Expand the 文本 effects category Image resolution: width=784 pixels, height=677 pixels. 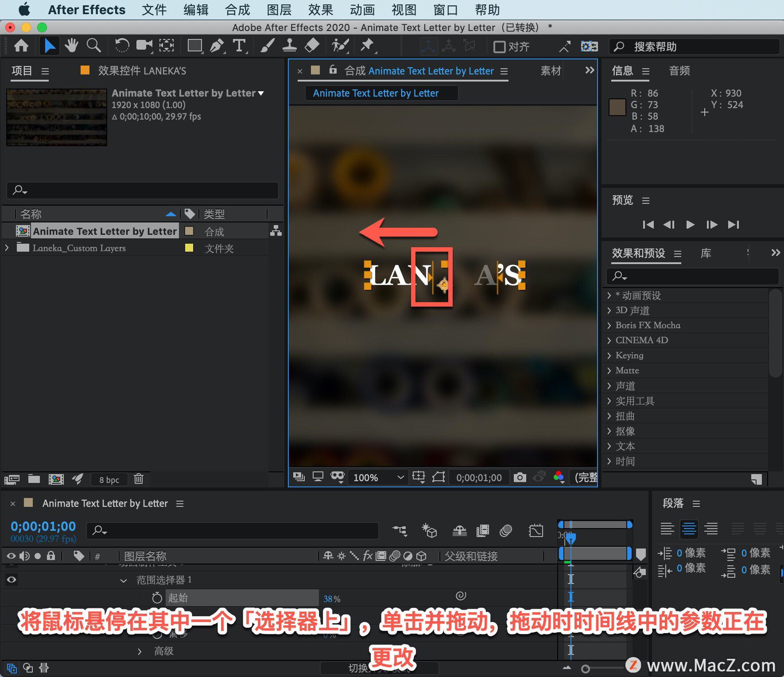pyautogui.click(x=609, y=446)
